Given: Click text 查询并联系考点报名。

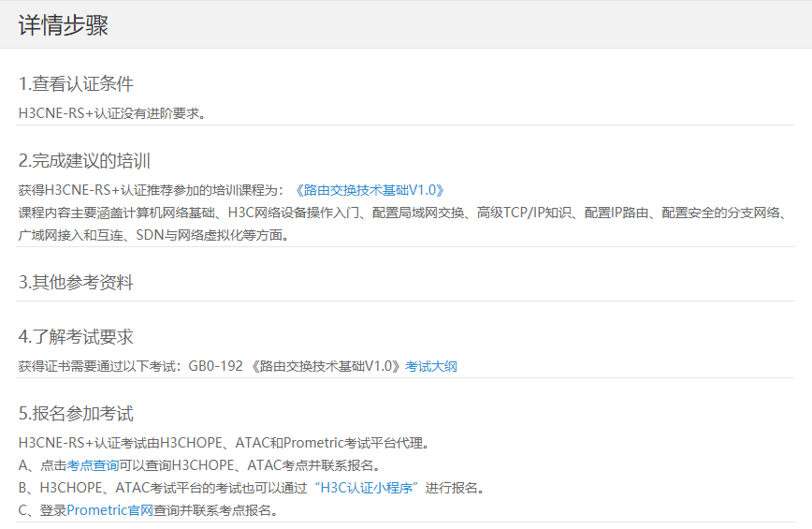Looking at the screenshot, I should pos(216,510).
